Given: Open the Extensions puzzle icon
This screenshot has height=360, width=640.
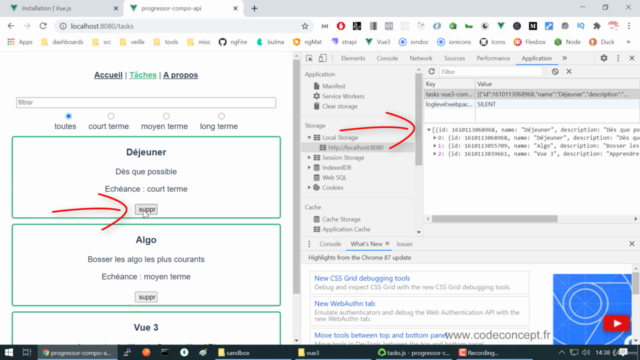Looking at the screenshot, I should (x=597, y=26).
